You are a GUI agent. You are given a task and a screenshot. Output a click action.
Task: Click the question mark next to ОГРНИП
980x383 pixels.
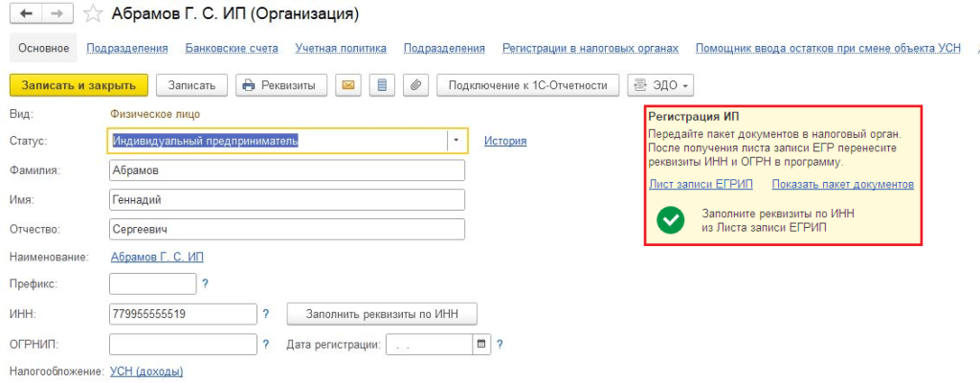coord(266,344)
